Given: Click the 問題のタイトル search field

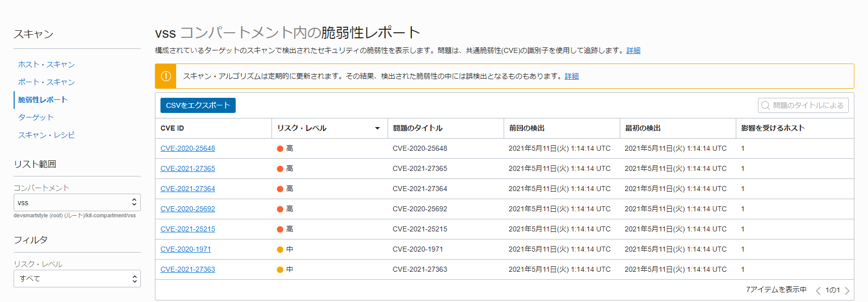Looking at the screenshot, I should pyautogui.click(x=803, y=105).
